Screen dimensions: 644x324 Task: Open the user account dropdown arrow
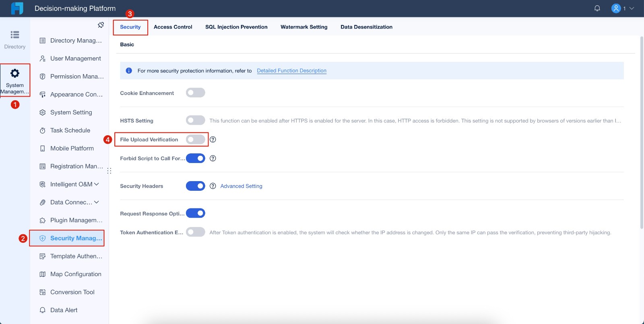[632, 8]
